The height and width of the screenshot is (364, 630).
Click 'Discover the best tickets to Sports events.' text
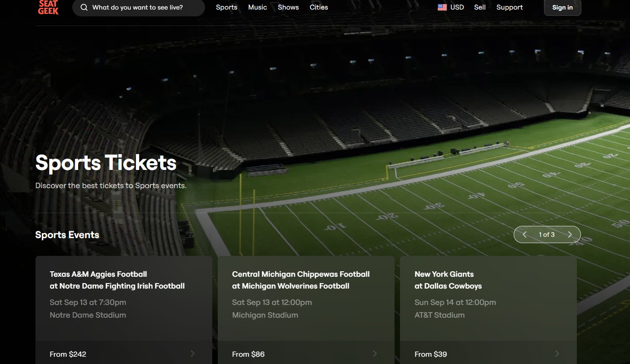point(111,185)
